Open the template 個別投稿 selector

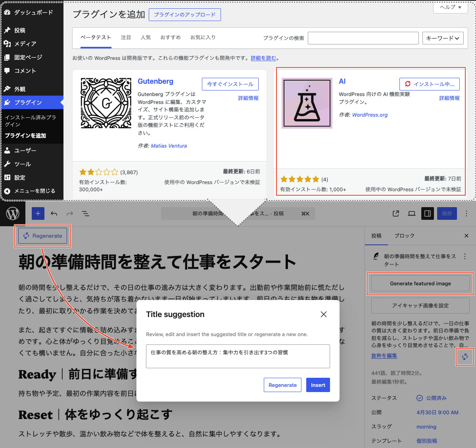pos(427,441)
